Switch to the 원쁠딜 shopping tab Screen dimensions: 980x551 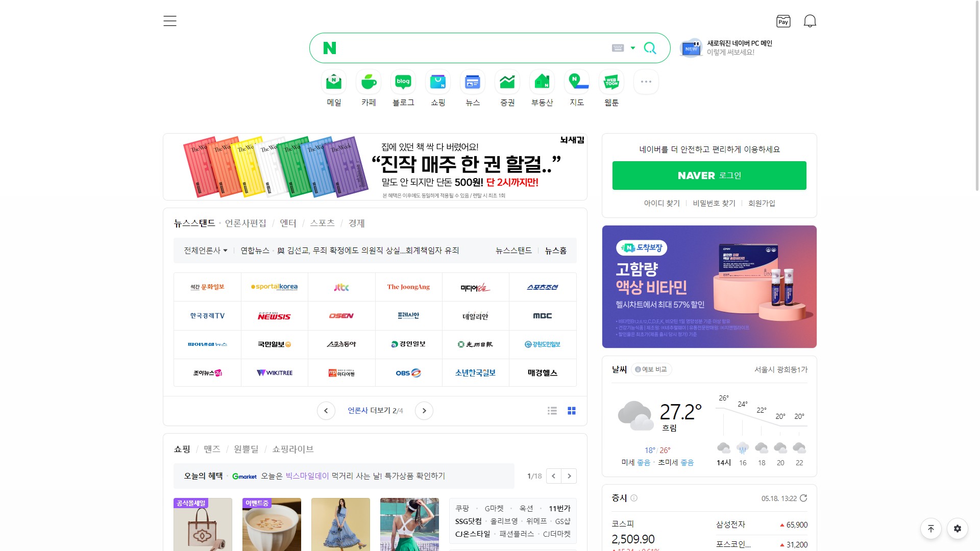pos(246,449)
